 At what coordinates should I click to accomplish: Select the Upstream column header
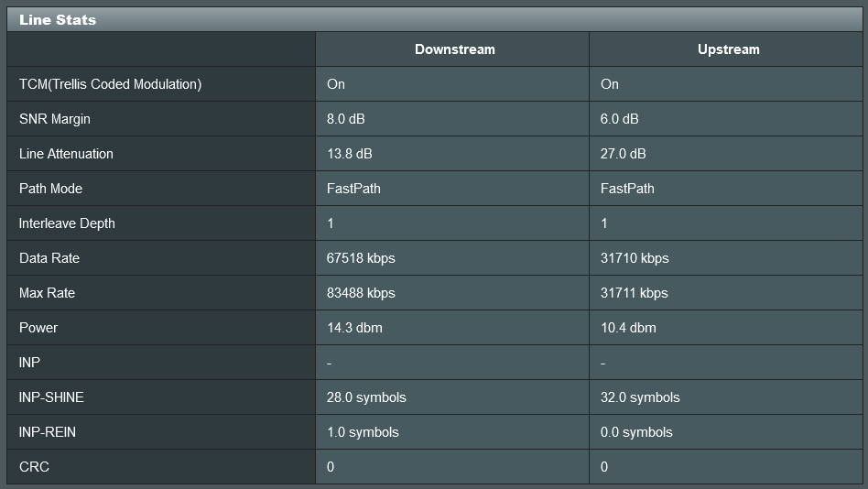728,49
